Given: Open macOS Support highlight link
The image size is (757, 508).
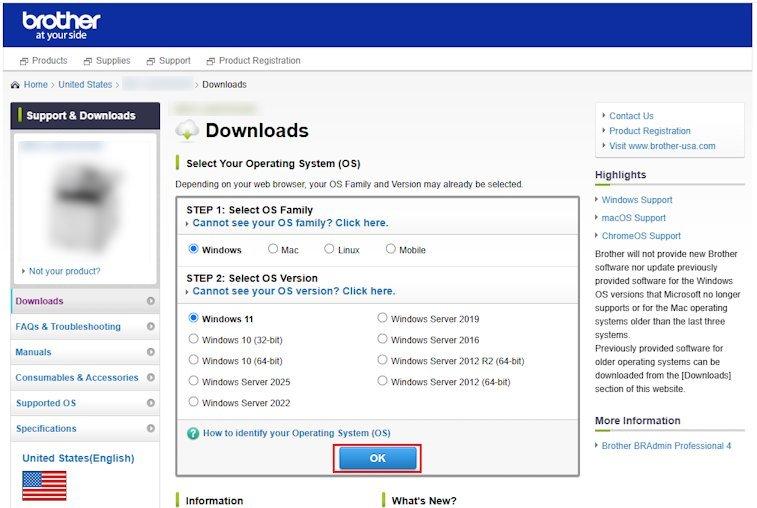Looking at the screenshot, I should pos(633,218).
